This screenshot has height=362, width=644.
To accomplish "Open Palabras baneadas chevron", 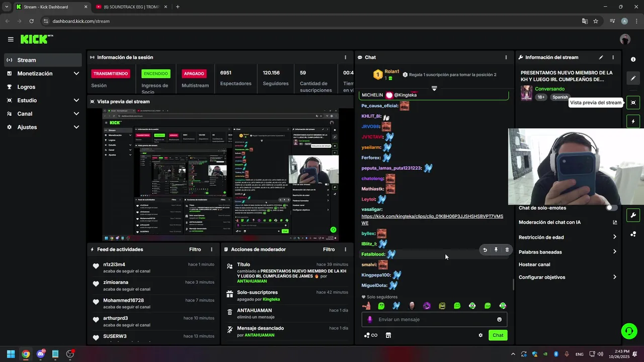I will tap(615, 251).
